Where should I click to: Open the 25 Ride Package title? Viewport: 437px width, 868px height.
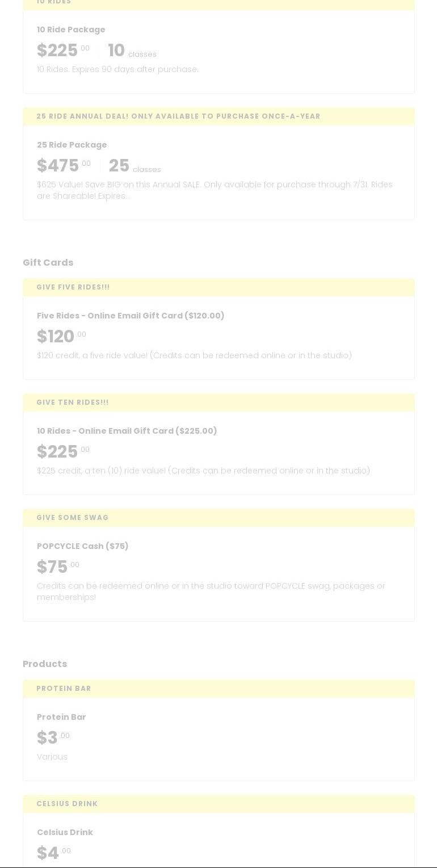(72, 145)
